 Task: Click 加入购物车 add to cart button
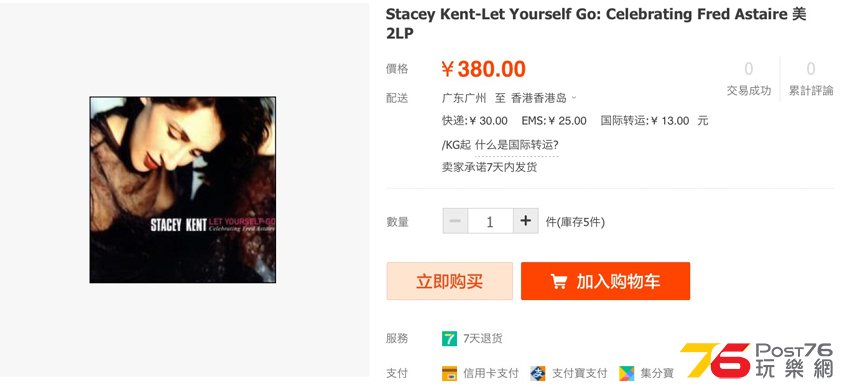[606, 281]
